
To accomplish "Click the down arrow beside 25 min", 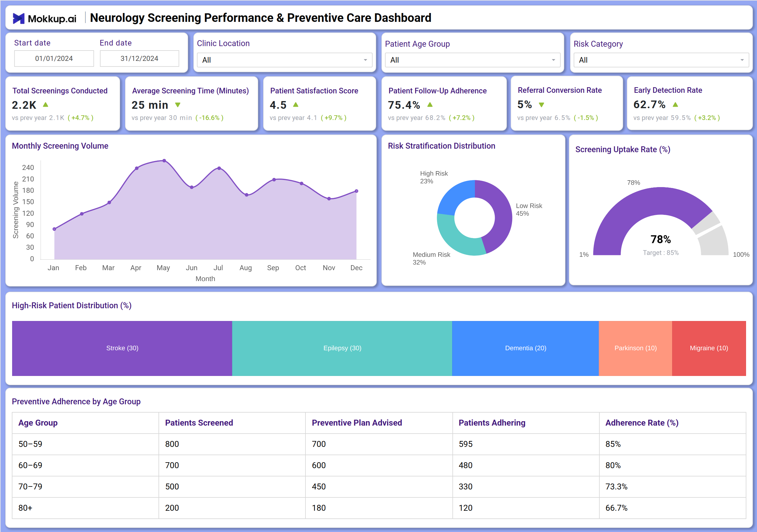I will click(178, 105).
